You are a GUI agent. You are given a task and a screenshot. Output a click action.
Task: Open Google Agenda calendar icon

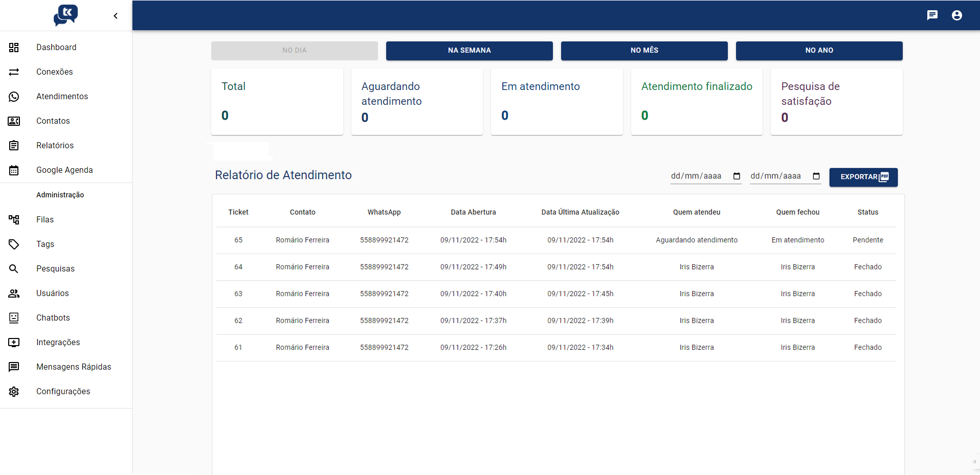(x=14, y=170)
